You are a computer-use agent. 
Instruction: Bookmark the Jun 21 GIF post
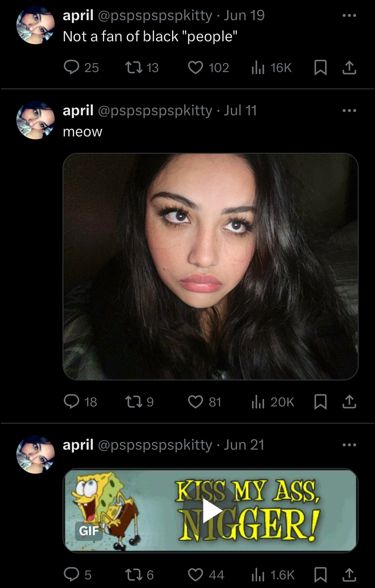point(320,575)
